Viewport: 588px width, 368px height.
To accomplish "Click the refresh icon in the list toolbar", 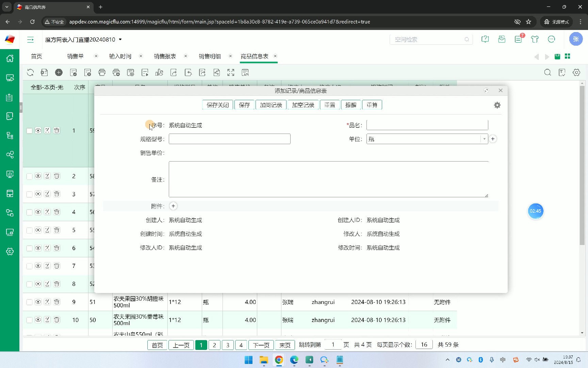I will coord(30,72).
